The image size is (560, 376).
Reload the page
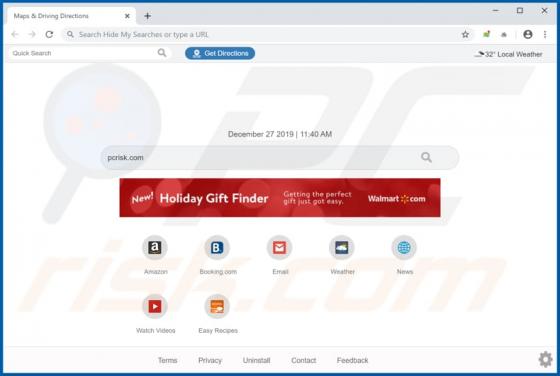[49, 34]
